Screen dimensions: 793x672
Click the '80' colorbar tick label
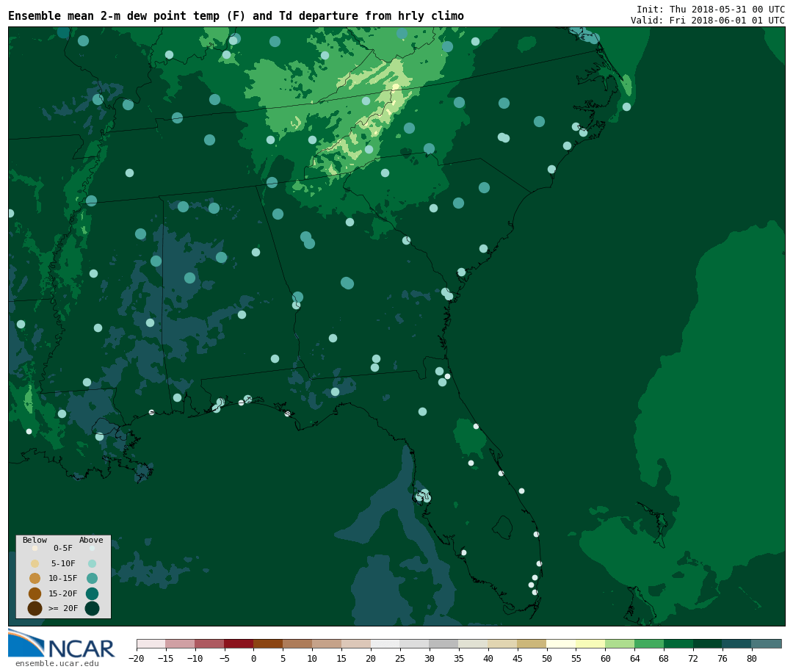[752, 658]
